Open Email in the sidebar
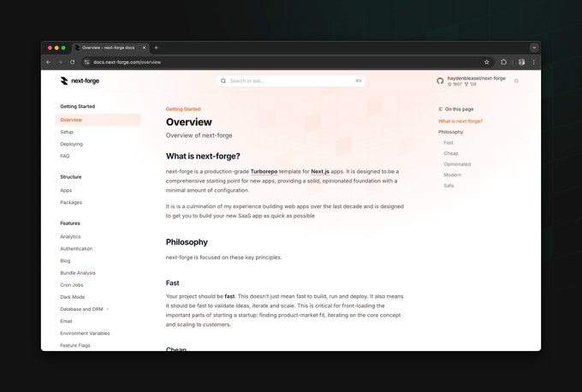Image resolution: width=582 pixels, height=392 pixels. pos(66,321)
